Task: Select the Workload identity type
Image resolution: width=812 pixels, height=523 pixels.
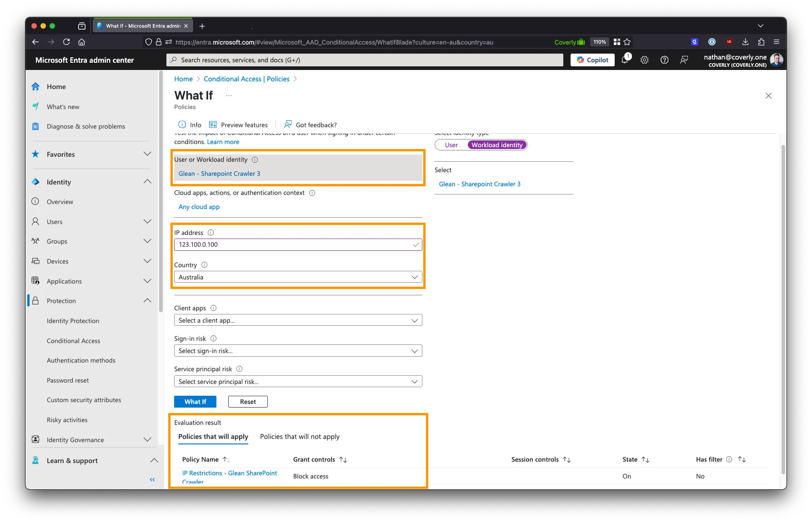Action: pyautogui.click(x=497, y=145)
